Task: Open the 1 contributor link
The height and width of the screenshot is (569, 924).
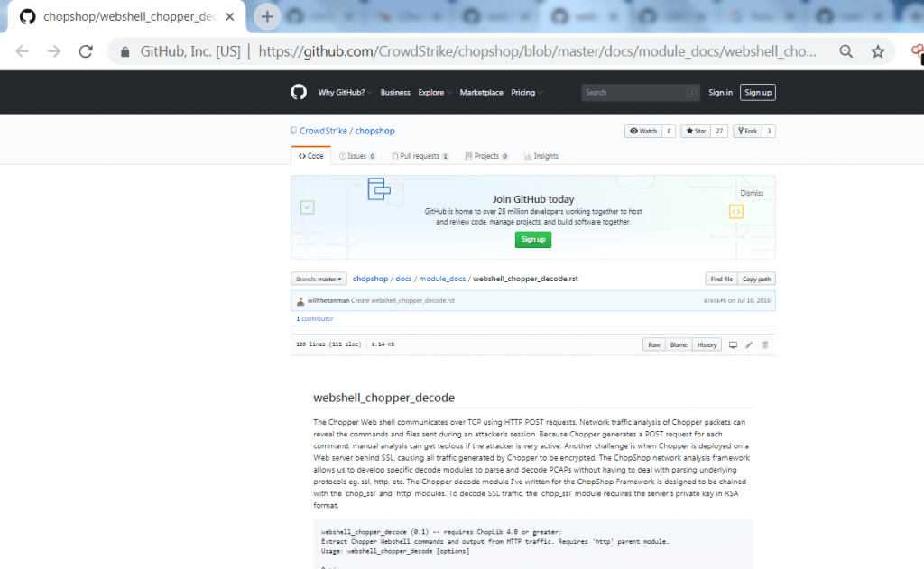Action: click(x=315, y=318)
